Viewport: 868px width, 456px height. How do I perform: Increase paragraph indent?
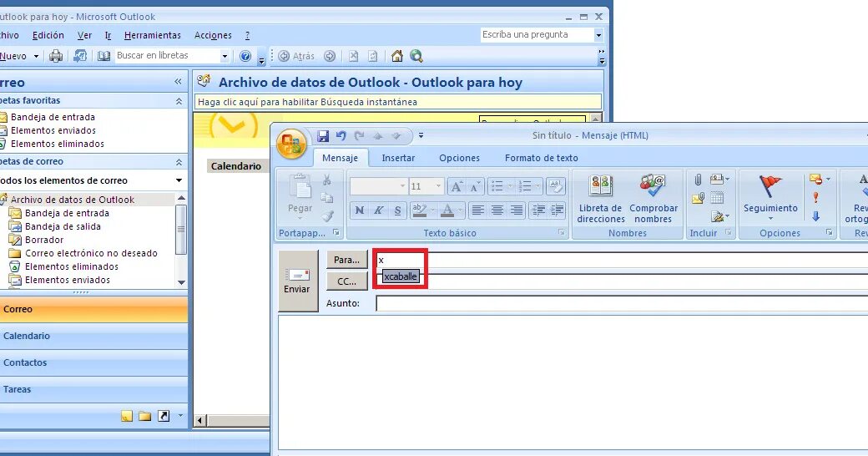pos(557,210)
